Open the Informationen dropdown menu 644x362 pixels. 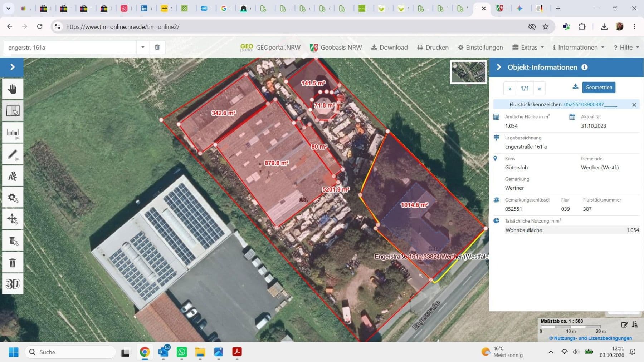[x=578, y=47]
